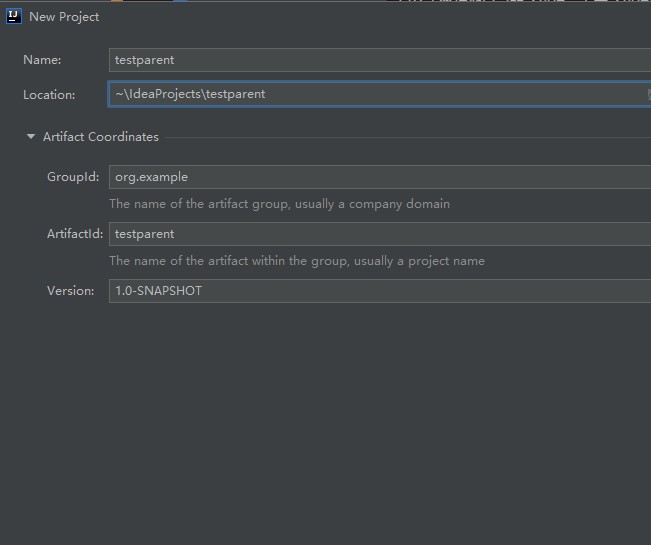This screenshot has width=651, height=545.
Task: Click the "Version:" label
Action: [70, 291]
